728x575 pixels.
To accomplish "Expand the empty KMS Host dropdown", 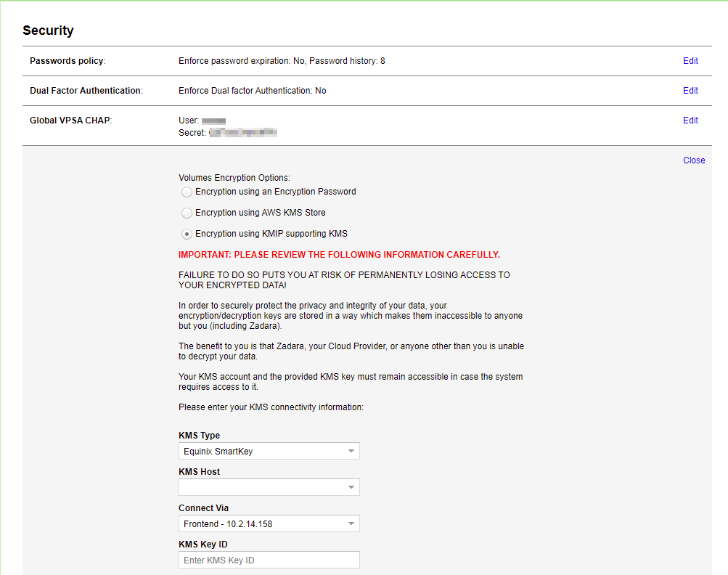I will [269, 487].
